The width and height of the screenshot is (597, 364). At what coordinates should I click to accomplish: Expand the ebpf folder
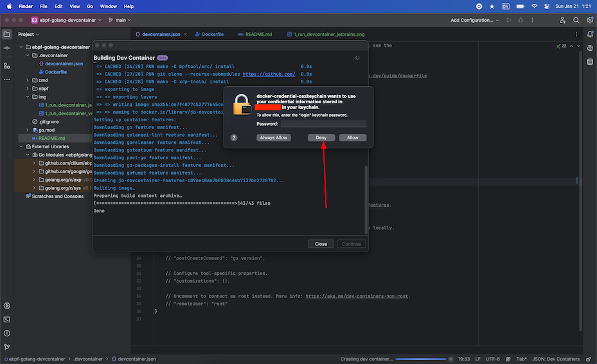28,89
